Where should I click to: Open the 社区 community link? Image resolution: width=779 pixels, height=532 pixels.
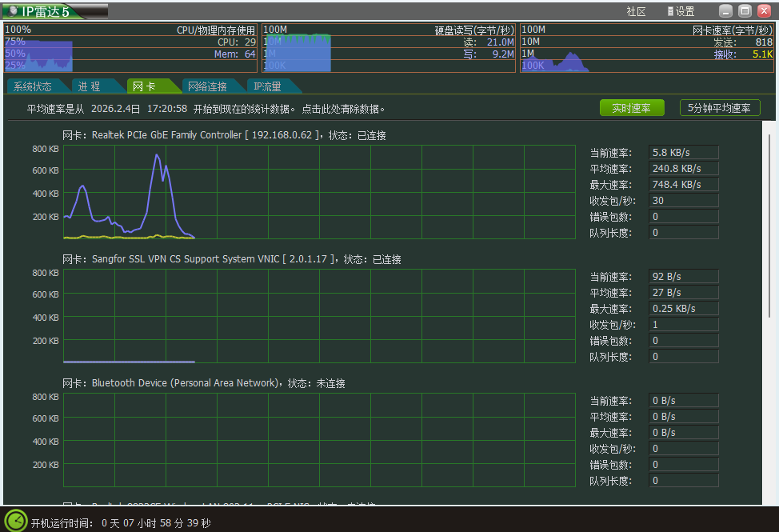636,11
